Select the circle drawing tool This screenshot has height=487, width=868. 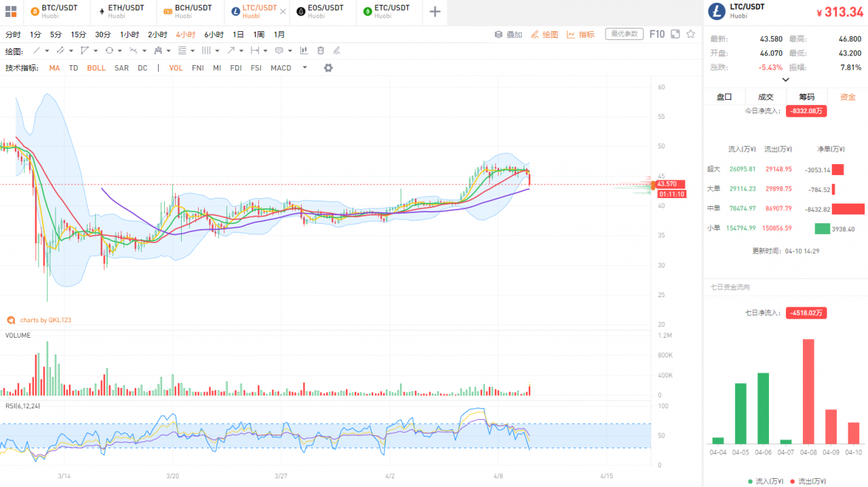pyautogui.click(x=109, y=50)
